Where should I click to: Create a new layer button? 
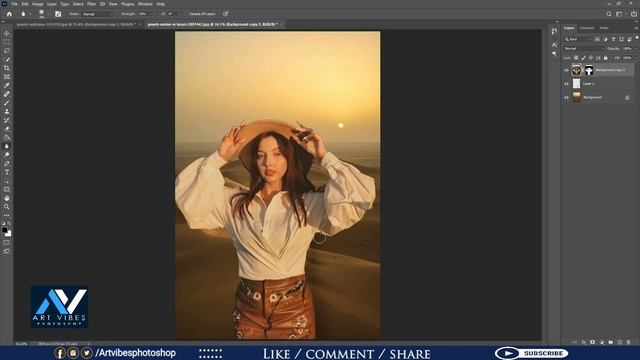coord(619,342)
